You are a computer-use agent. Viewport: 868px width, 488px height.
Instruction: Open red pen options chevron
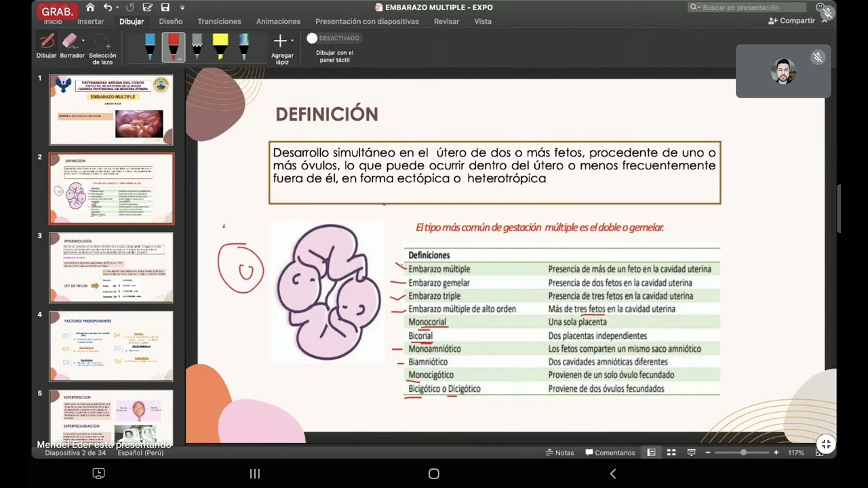pyautogui.click(x=180, y=59)
